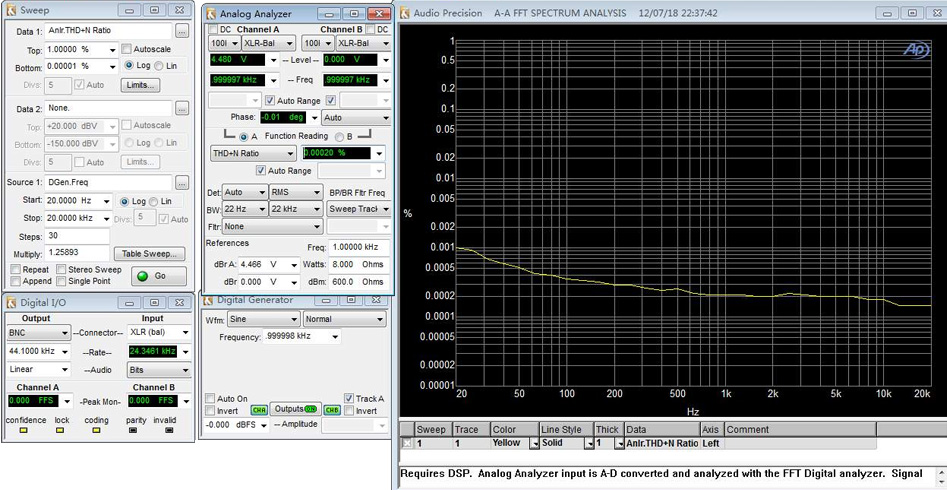Check the Append option in Sweep
Viewport: 947px width, 490px height.
coord(15,281)
